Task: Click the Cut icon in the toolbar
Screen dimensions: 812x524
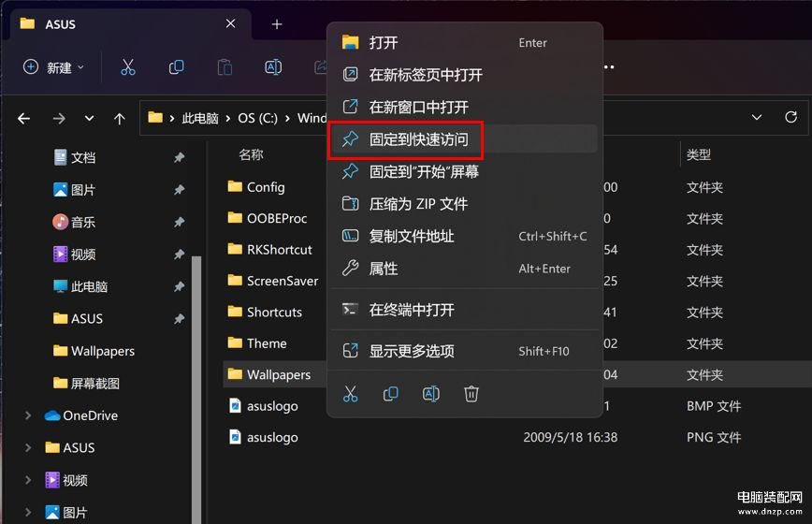Action: [x=128, y=67]
